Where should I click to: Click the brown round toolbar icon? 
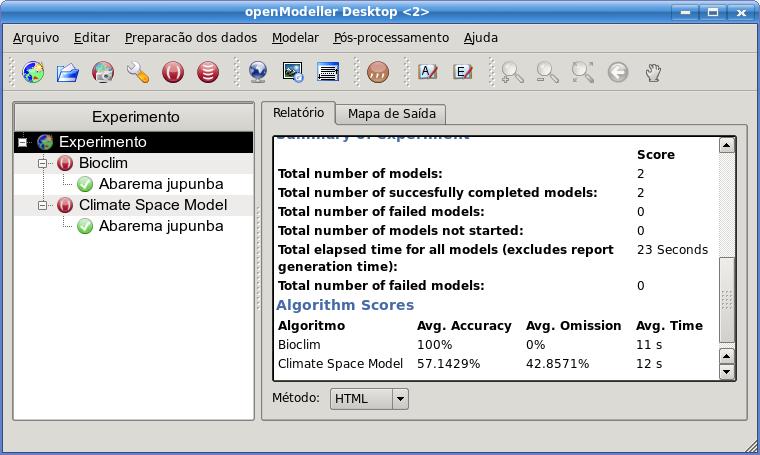[378, 73]
